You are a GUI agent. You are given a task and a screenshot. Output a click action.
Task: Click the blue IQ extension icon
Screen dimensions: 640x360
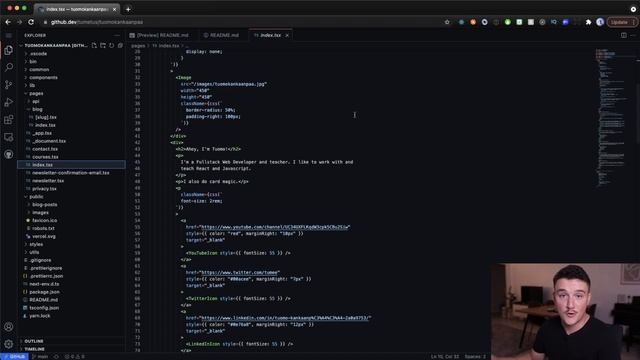click(x=553, y=22)
